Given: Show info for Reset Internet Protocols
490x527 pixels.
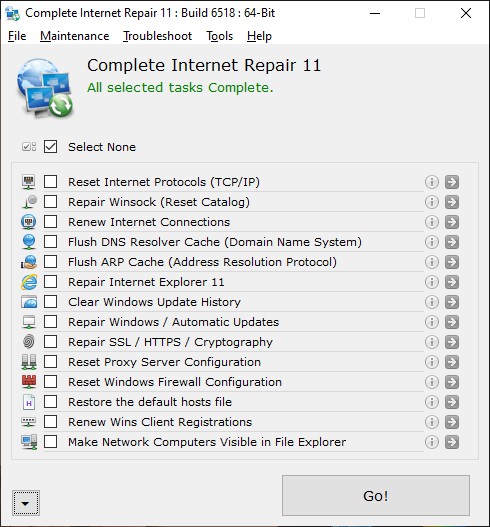Looking at the screenshot, I should click(x=432, y=182).
